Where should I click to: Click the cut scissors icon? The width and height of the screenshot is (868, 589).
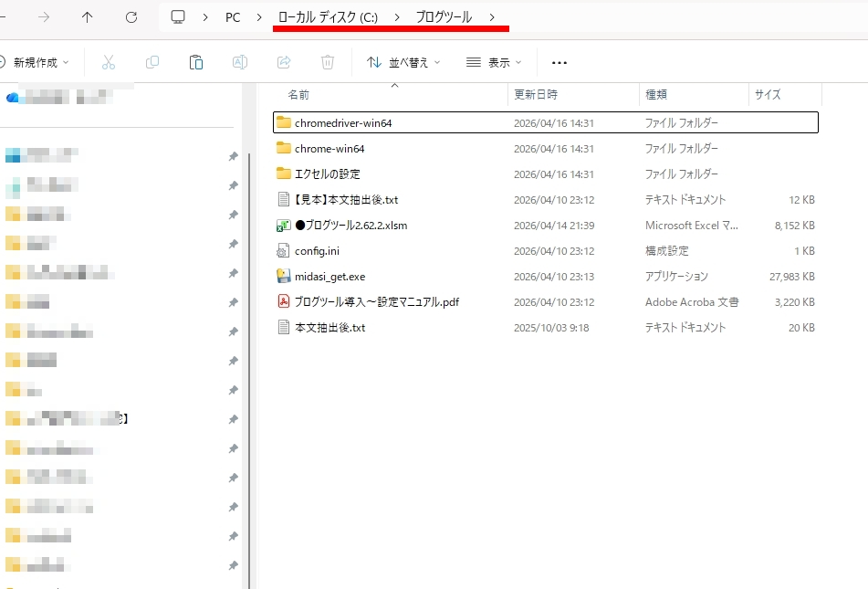point(109,62)
